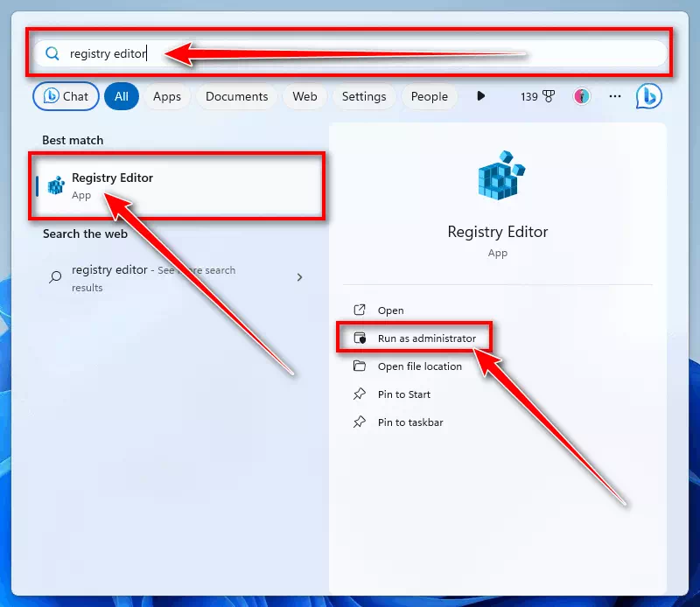Select Registry Editor best match result
The height and width of the screenshot is (607, 700).
pos(178,186)
